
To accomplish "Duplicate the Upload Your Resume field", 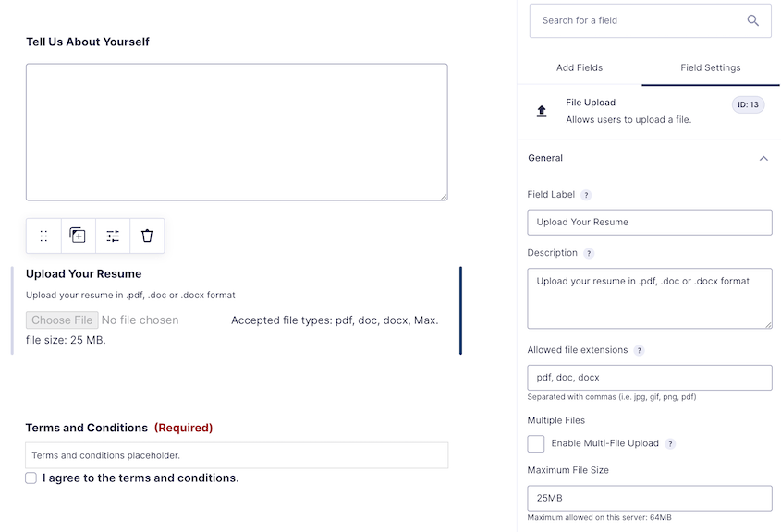I will click(x=78, y=236).
